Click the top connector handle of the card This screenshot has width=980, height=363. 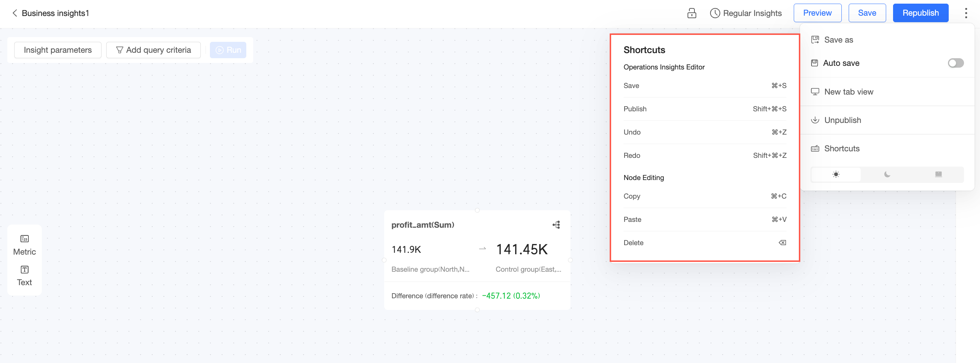click(477, 211)
